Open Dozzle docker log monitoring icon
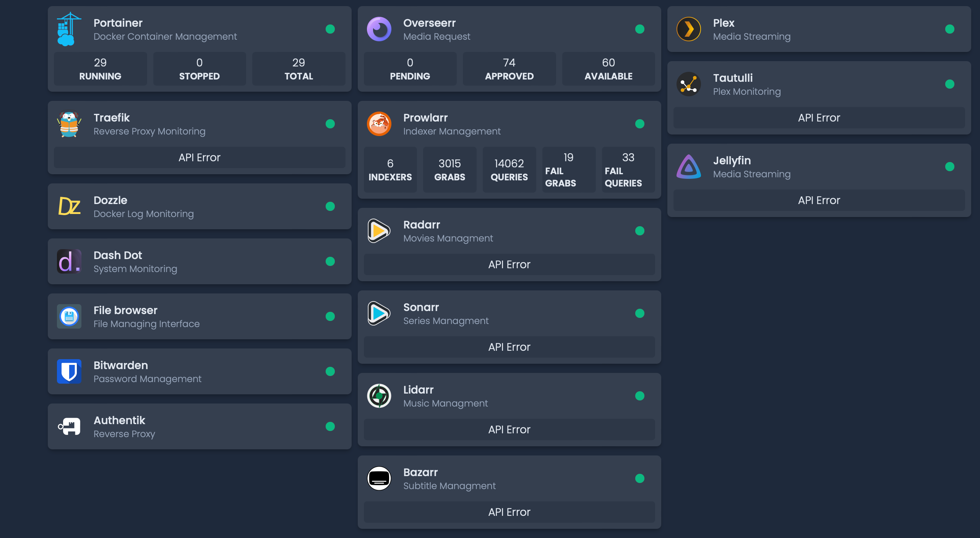The width and height of the screenshot is (980, 538). (69, 206)
